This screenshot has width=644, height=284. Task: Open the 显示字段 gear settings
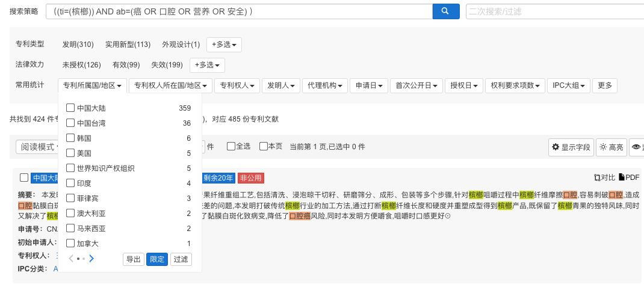click(571, 147)
